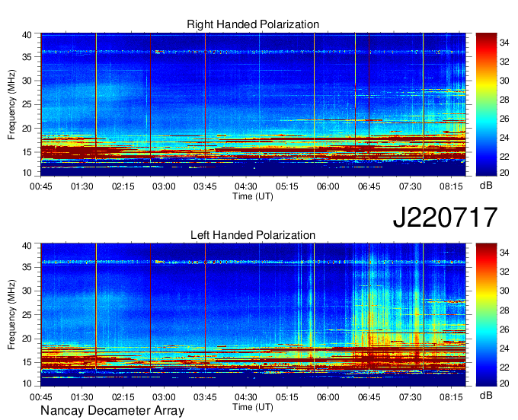The width and height of the screenshot is (518, 420).
Task: Click the dB label under Left Handed color bar
Action: point(486,395)
